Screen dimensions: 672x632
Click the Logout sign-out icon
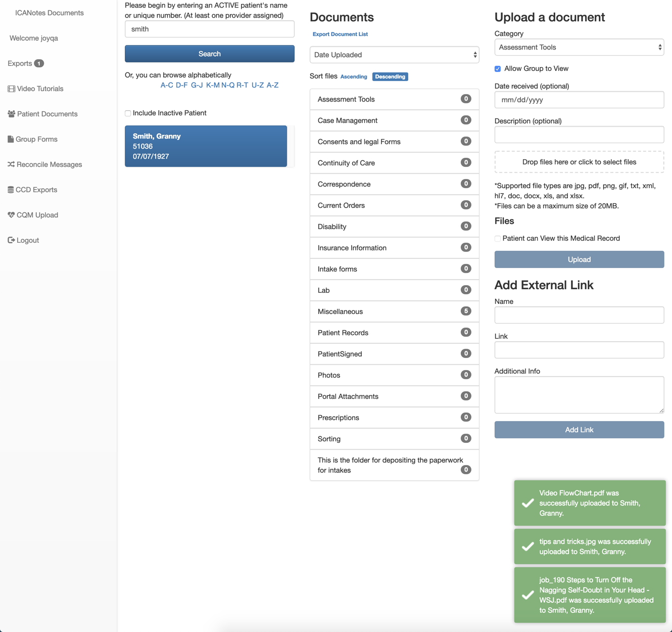pos(11,240)
